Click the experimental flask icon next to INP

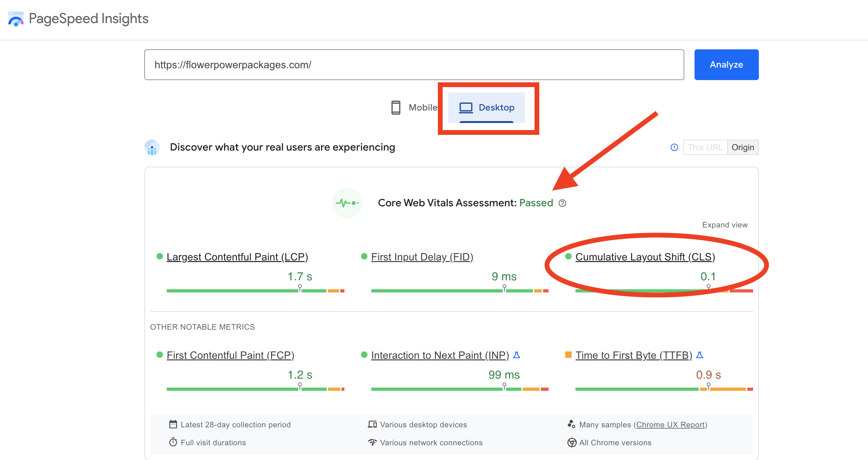(x=516, y=355)
